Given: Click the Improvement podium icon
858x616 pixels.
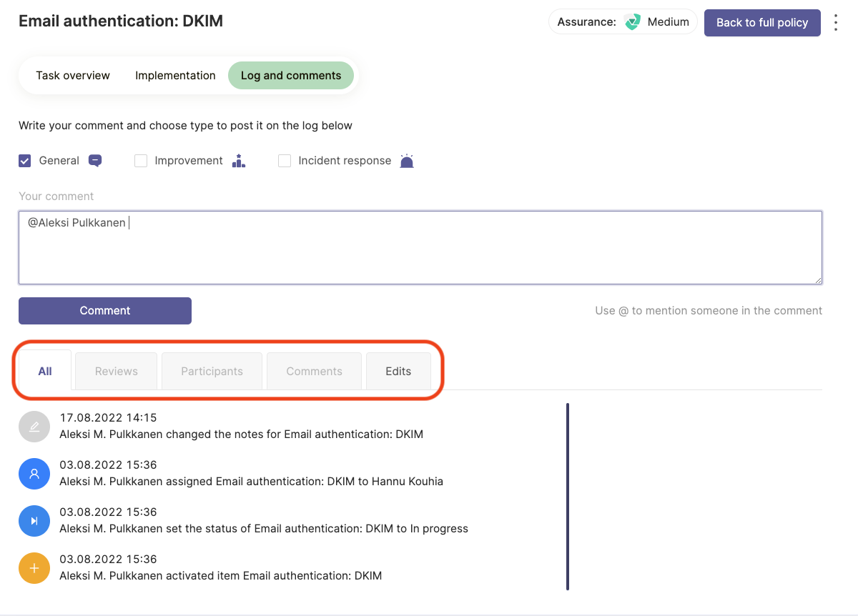Looking at the screenshot, I should (x=239, y=161).
